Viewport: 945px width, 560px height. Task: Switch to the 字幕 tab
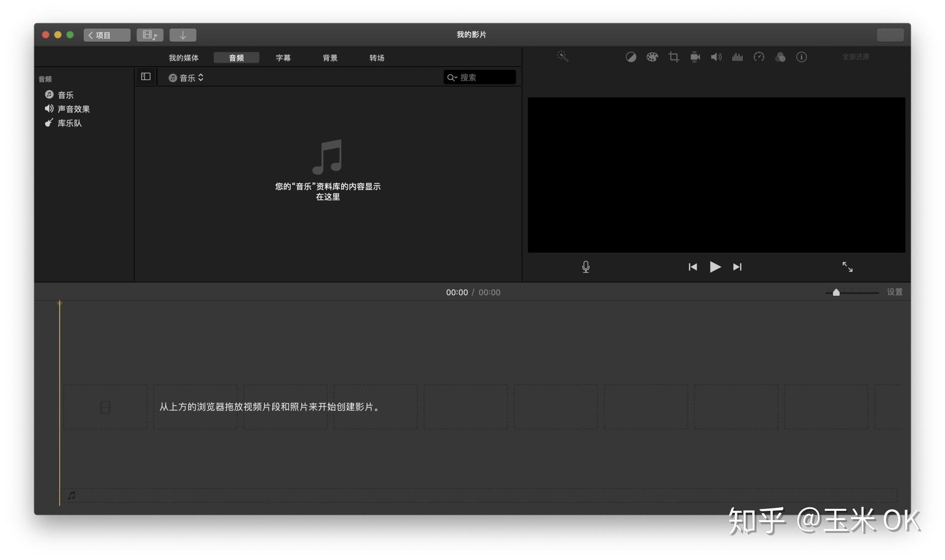283,58
